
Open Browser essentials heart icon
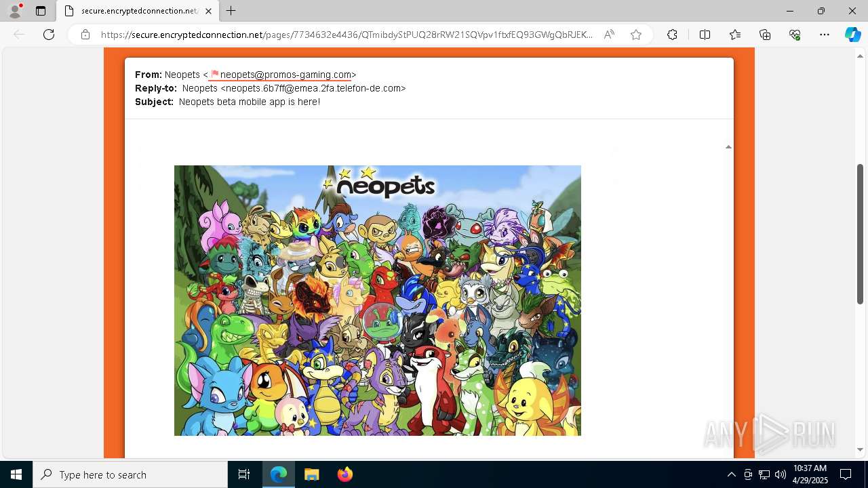(x=795, y=35)
